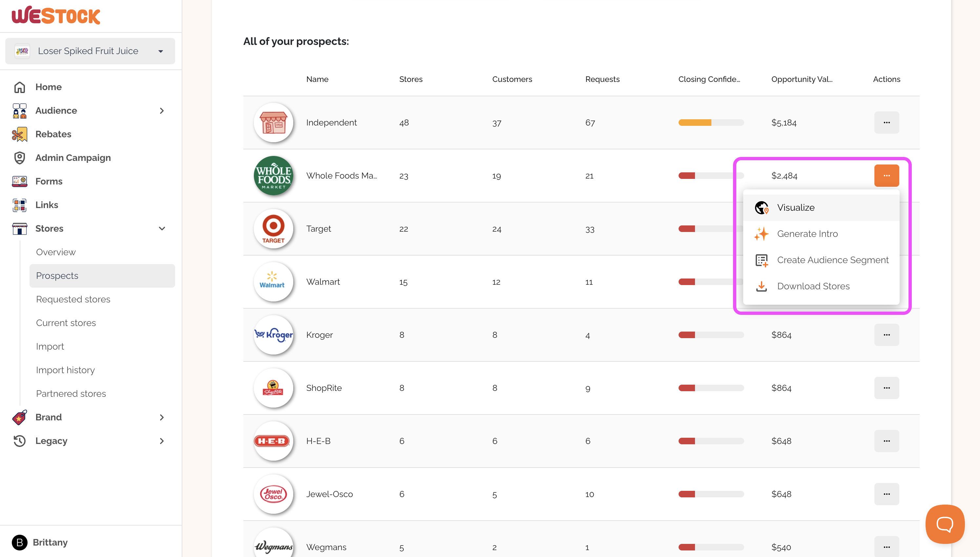Screen dimensions: 980x557
Task: Click Independent's closing confidence bar
Action: coord(711,123)
